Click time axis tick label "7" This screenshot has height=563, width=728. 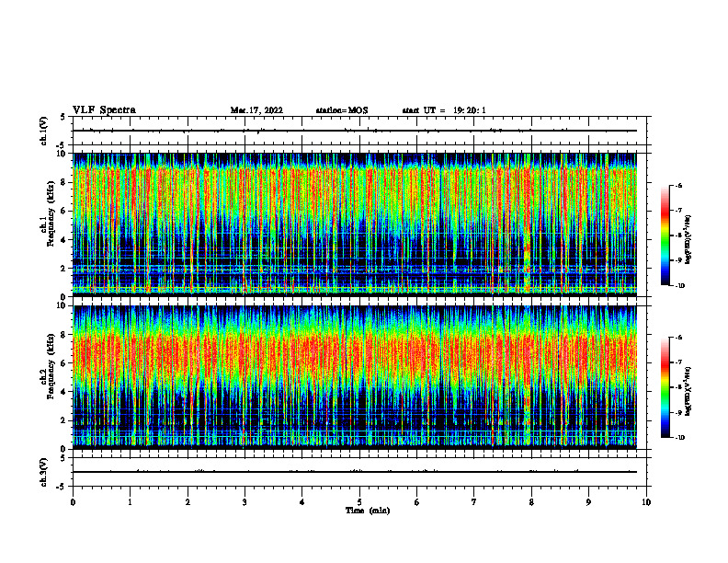[474, 502]
